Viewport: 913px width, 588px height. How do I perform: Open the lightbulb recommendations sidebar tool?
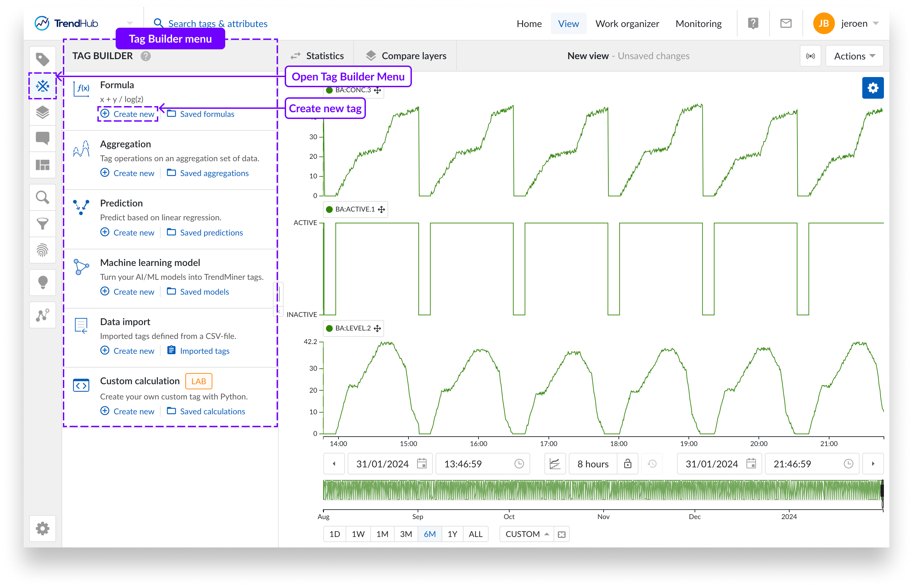[42, 283]
